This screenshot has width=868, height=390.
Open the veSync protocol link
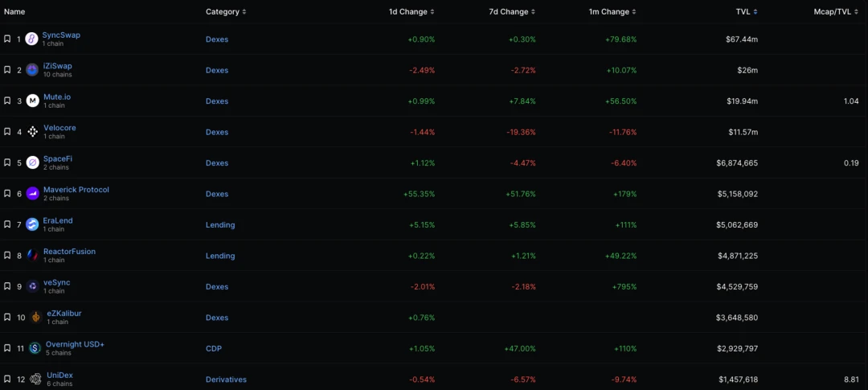(57, 282)
